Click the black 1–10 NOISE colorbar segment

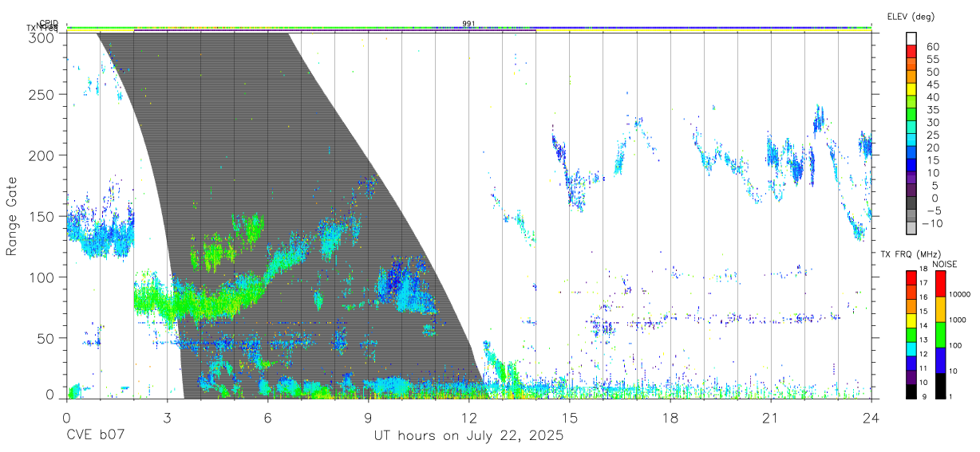(x=941, y=384)
